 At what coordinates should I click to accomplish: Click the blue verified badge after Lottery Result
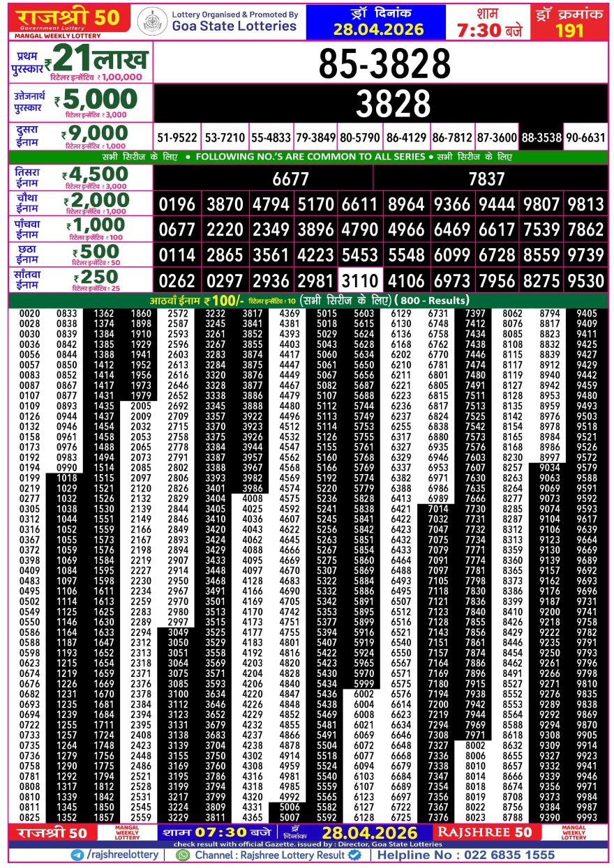point(354,855)
